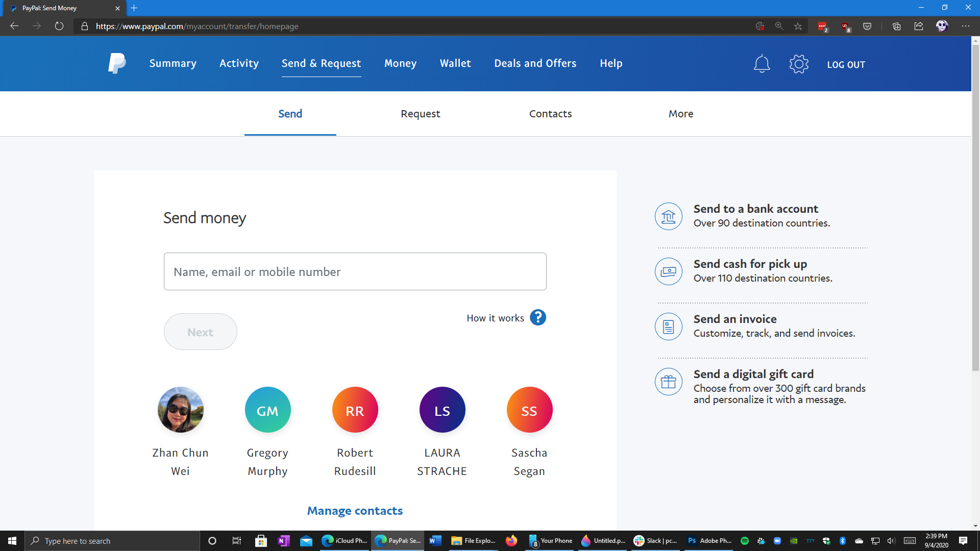Click the Send to bank account icon
Screen dimensions: 980x551
[x=669, y=216]
